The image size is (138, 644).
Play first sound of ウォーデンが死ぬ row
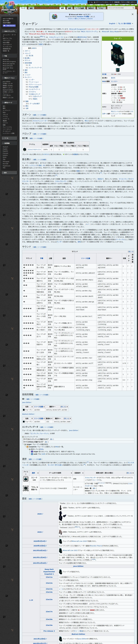(x=24, y=296)
